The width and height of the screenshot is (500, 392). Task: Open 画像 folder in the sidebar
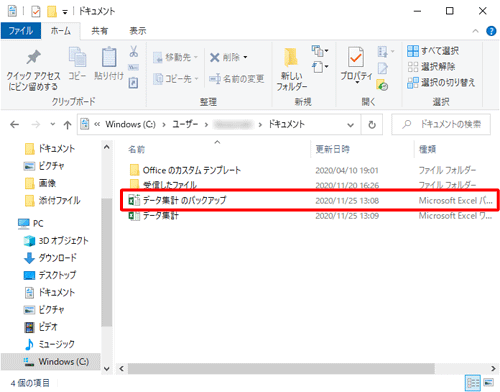point(40,183)
